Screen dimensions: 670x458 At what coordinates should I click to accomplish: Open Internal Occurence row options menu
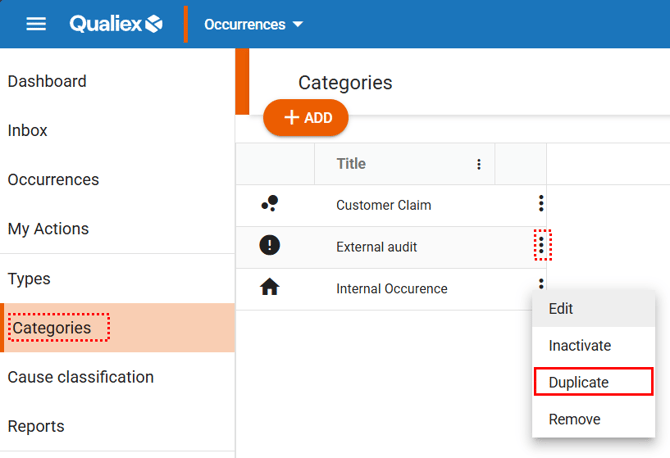coord(541,284)
